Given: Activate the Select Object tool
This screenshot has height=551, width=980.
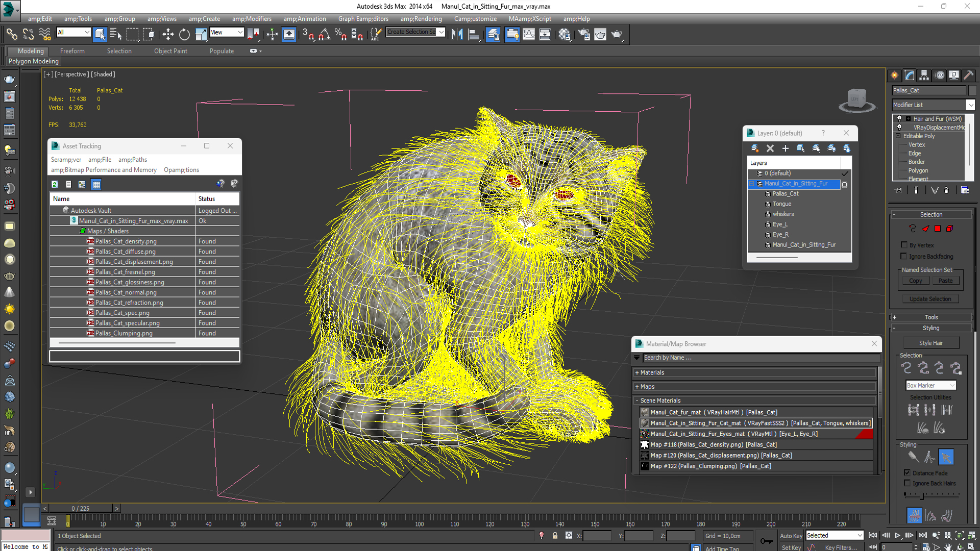Looking at the screenshot, I should 100,34.
